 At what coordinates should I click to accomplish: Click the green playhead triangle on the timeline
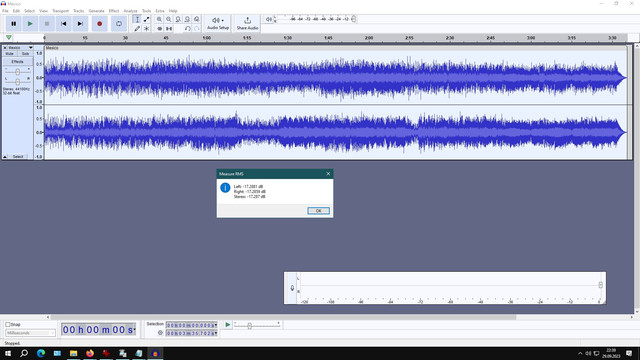pyautogui.click(x=9, y=38)
